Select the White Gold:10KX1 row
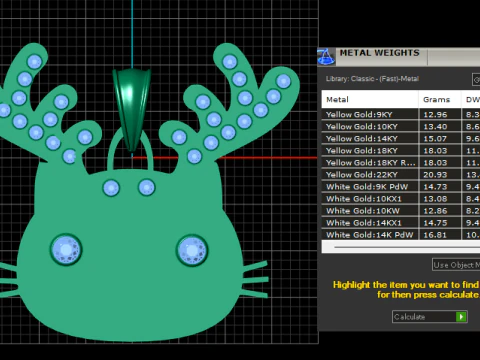The image size is (480, 360). click(401, 198)
